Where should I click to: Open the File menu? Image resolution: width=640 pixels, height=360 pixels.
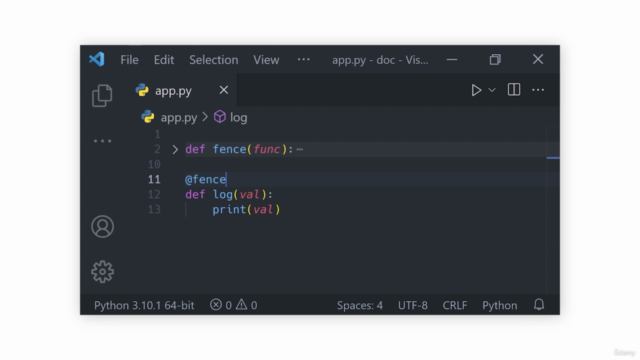[x=129, y=60]
